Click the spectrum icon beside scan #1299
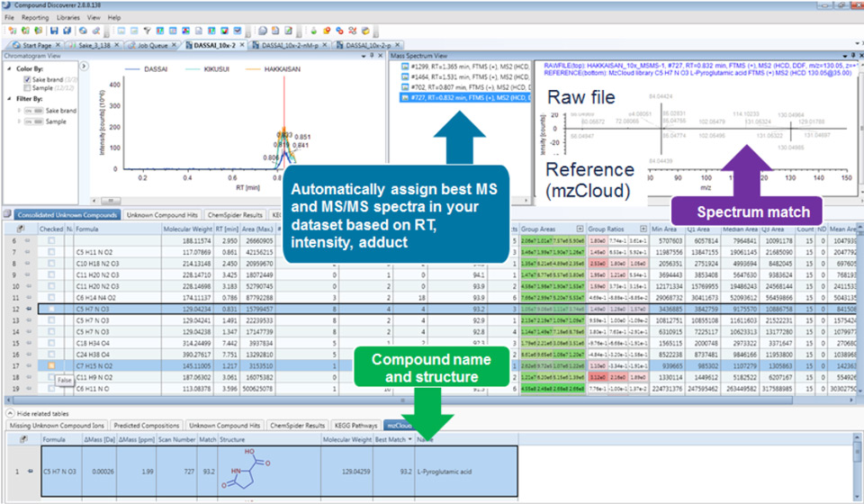This screenshot has width=864, height=504. [x=405, y=66]
